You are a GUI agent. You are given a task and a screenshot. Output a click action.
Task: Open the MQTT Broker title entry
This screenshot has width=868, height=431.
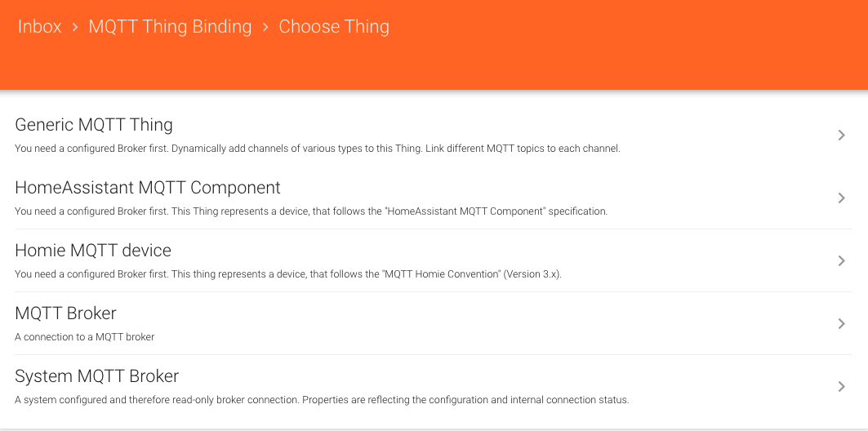pos(65,313)
